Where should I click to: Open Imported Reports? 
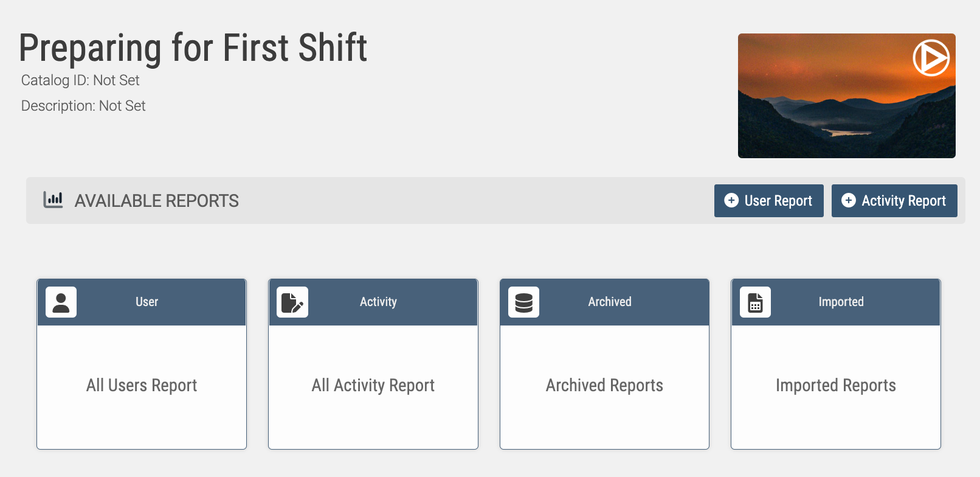click(x=836, y=386)
